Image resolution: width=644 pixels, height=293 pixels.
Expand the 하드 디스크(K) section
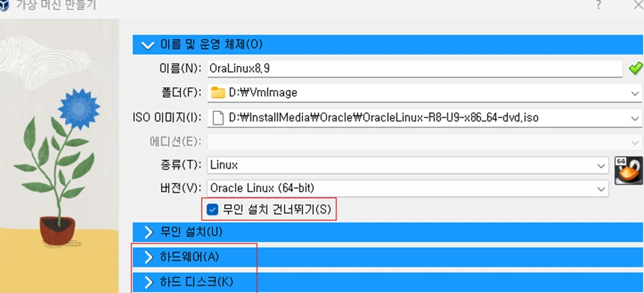tap(388, 282)
